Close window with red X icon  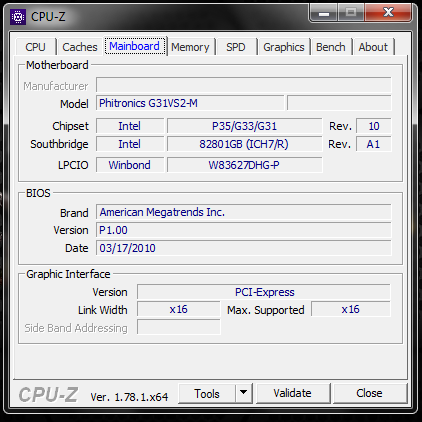coord(389,13)
